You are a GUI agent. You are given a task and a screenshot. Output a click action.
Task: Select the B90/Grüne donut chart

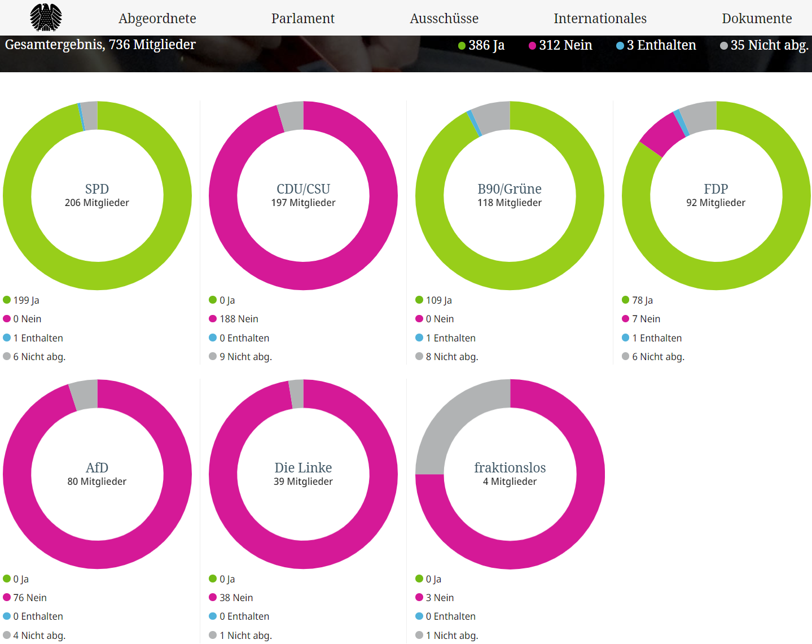point(510,195)
